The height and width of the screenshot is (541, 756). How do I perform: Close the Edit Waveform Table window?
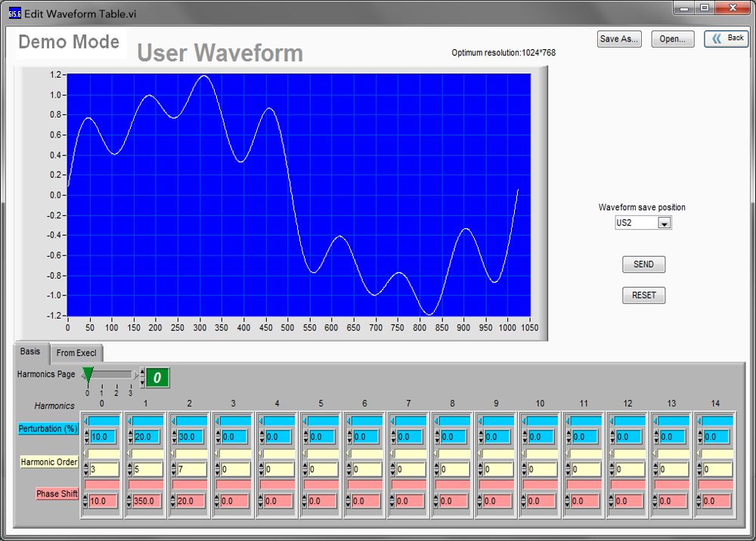coord(732,8)
